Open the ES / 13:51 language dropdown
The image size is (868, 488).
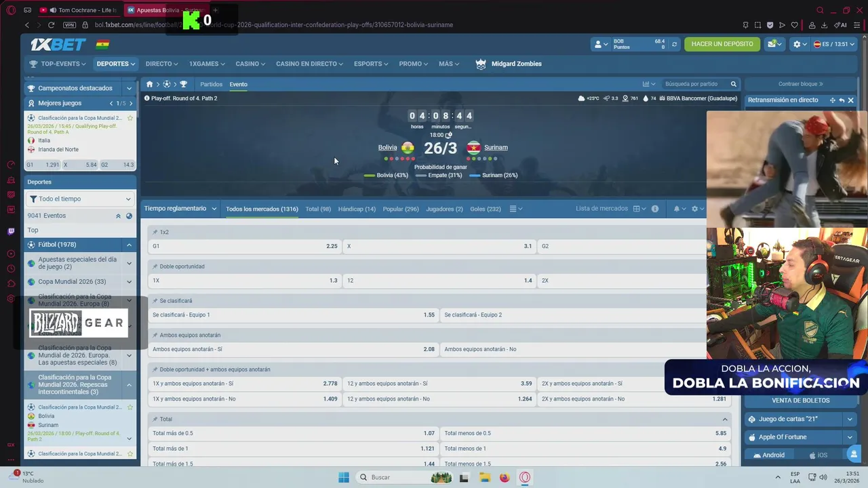click(834, 44)
